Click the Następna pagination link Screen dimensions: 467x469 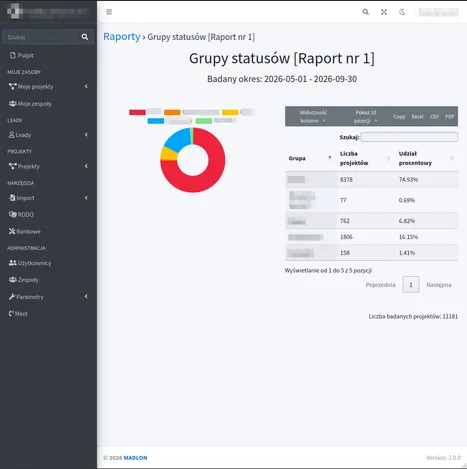pyautogui.click(x=439, y=285)
